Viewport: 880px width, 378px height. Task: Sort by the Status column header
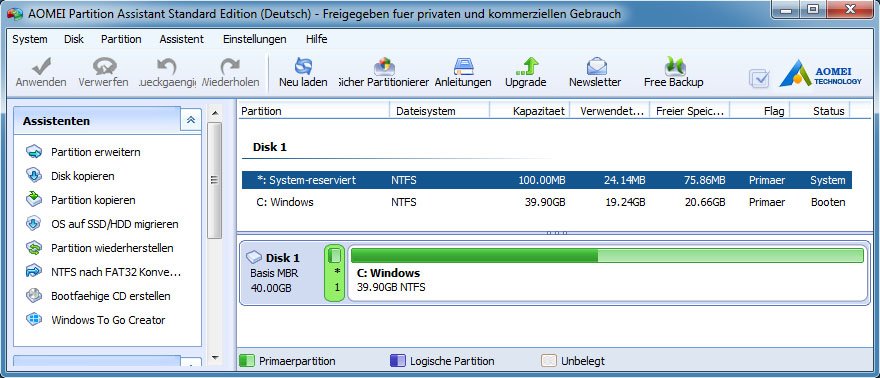click(x=821, y=111)
